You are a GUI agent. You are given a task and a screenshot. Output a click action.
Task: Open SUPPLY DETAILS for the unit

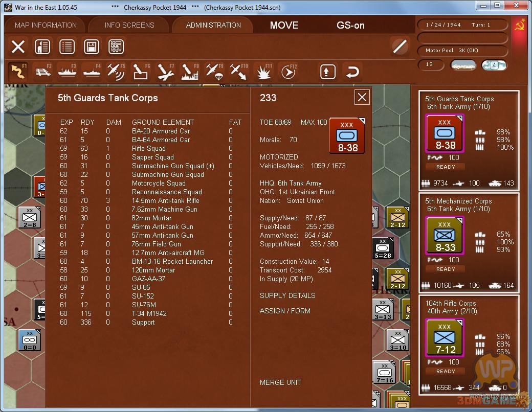pos(287,295)
